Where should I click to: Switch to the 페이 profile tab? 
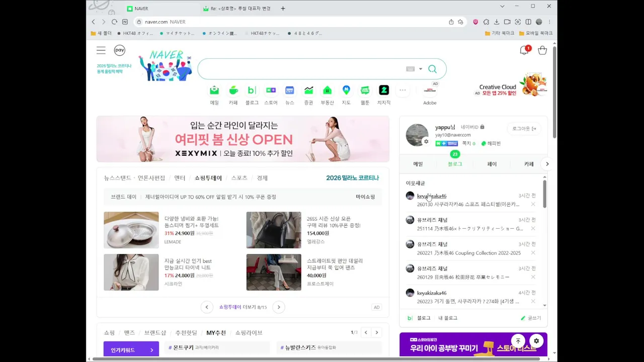click(492, 164)
